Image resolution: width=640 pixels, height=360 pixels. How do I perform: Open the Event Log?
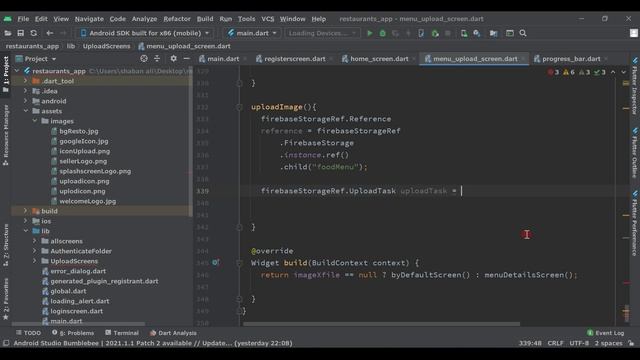(606, 333)
